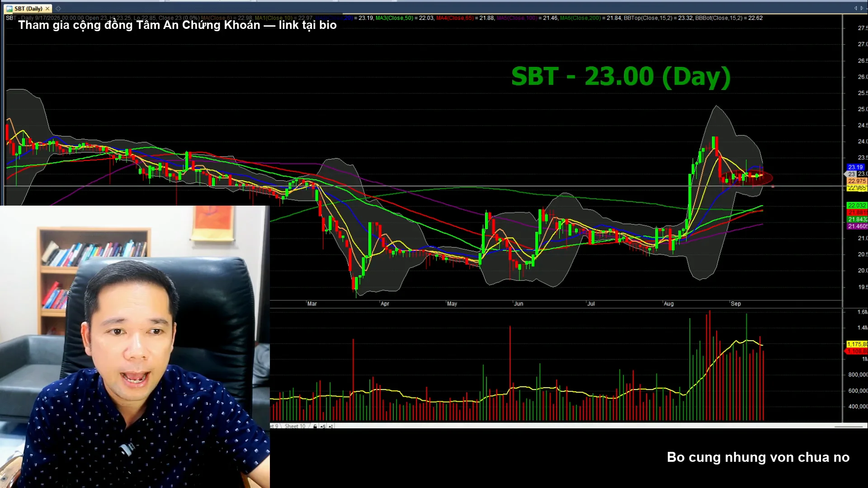Switch to the Sheet 9 tab
This screenshot has height=488, width=868.
274,426
